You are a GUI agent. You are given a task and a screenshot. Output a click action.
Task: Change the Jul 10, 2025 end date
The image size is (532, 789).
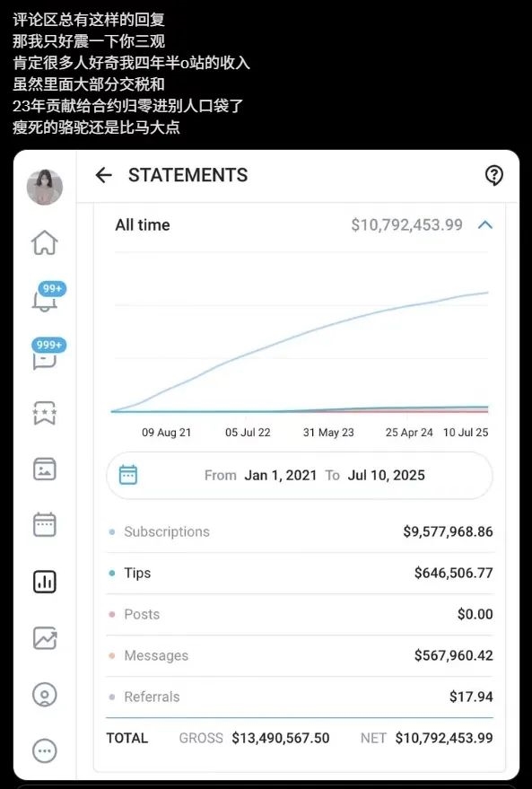(386, 476)
